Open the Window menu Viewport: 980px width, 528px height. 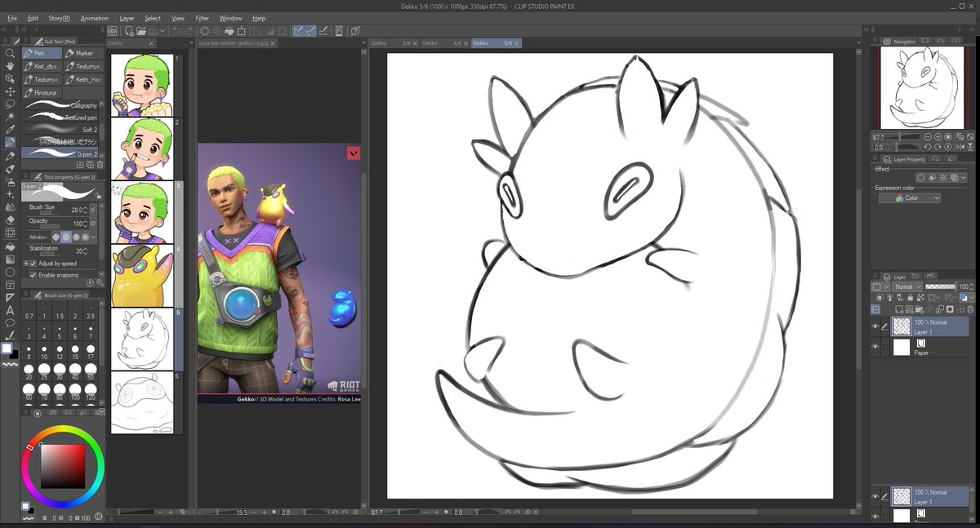[x=230, y=18]
